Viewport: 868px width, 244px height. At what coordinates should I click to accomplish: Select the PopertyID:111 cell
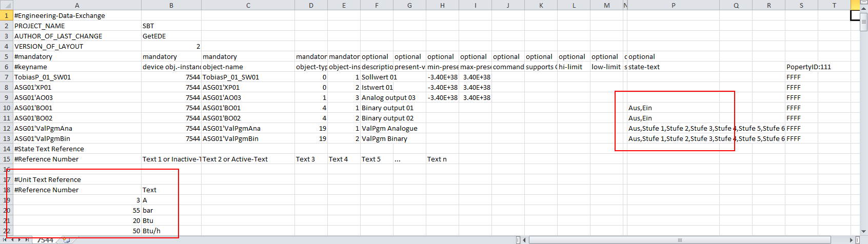[x=808, y=67]
